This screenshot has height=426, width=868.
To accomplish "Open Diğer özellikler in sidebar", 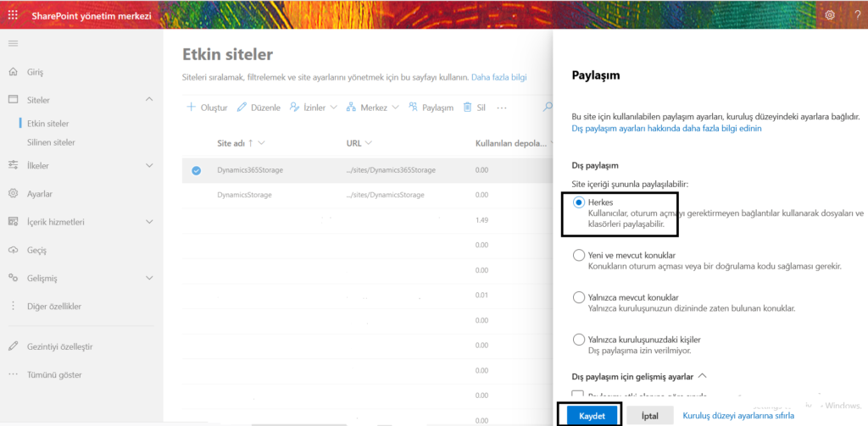I will [55, 306].
